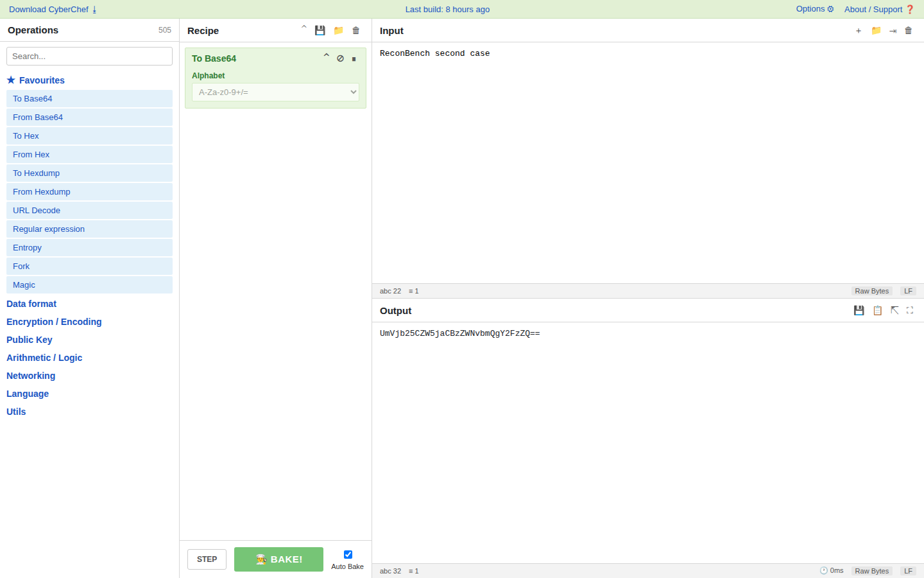
Task: Open folder as input
Action: (876, 31)
